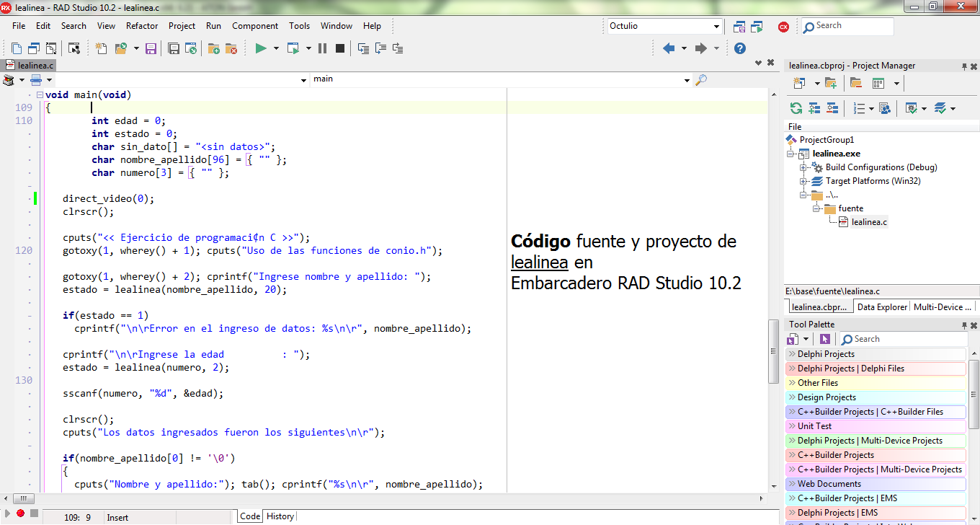Click Collapse All in Project Manager toolbar
This screenshot has width=980, height=525.
[832, 108]
